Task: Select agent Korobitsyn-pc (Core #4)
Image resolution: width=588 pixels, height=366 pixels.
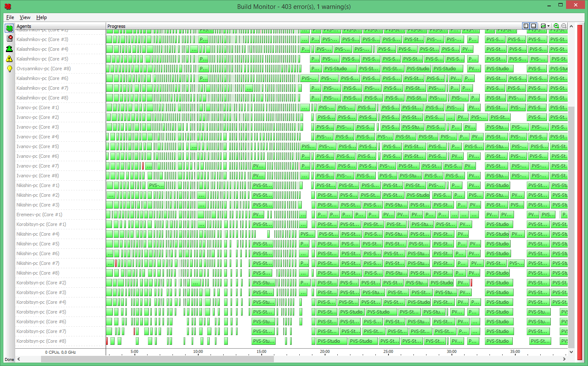Action: pyautogui.click(x=41, y=302)
